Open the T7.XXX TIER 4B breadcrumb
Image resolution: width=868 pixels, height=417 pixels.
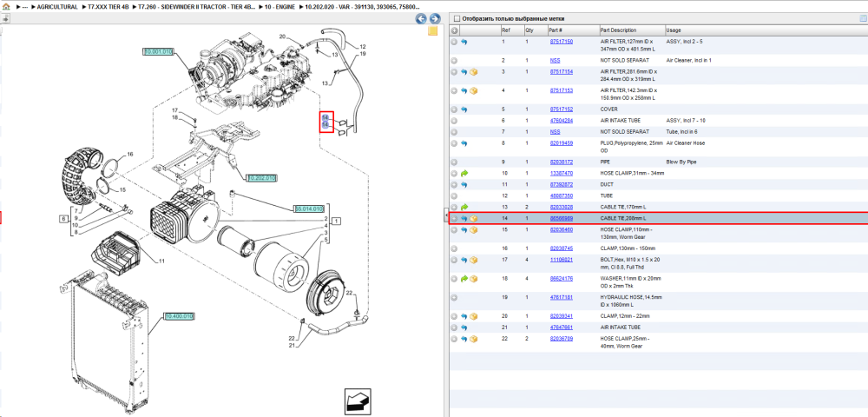pos(108,7)
